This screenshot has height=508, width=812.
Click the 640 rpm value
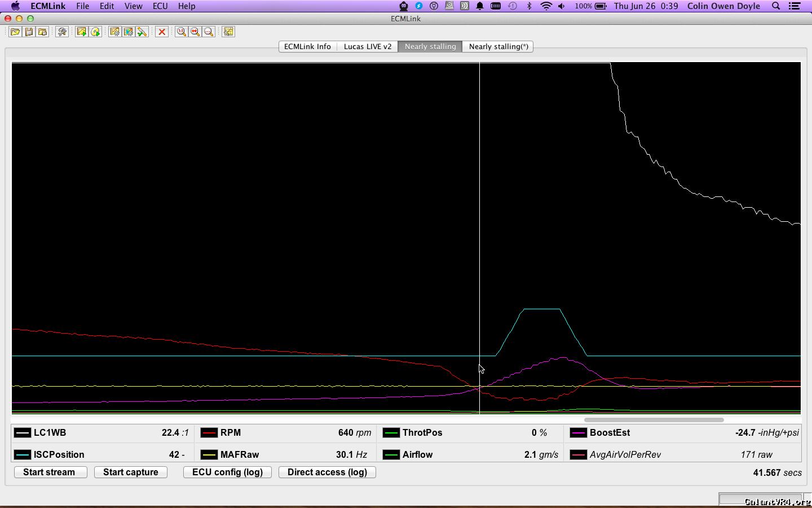[355, 433]
